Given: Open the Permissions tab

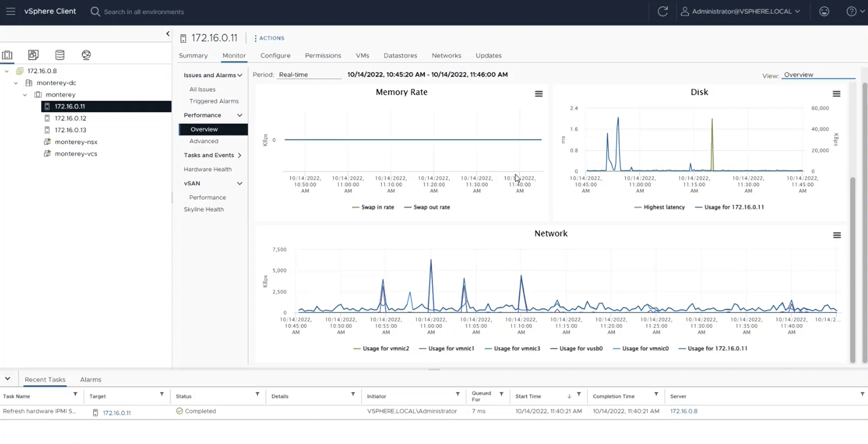Looking at the screenshot, I should 323,55.
